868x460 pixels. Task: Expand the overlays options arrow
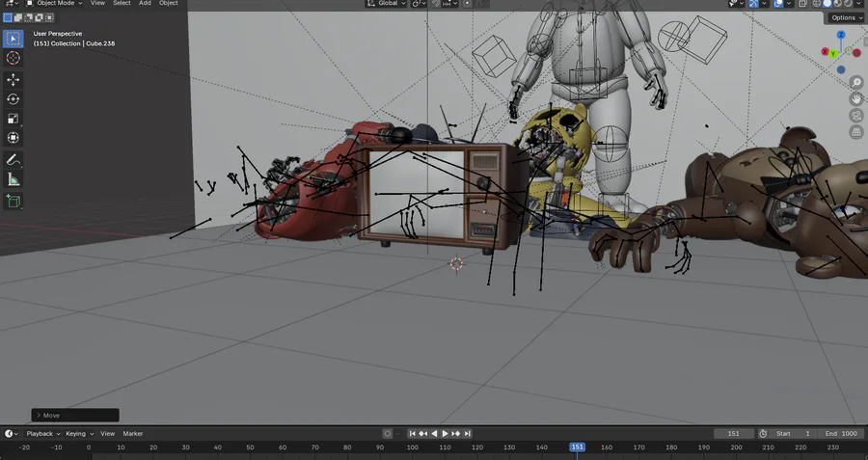(789, 3)
